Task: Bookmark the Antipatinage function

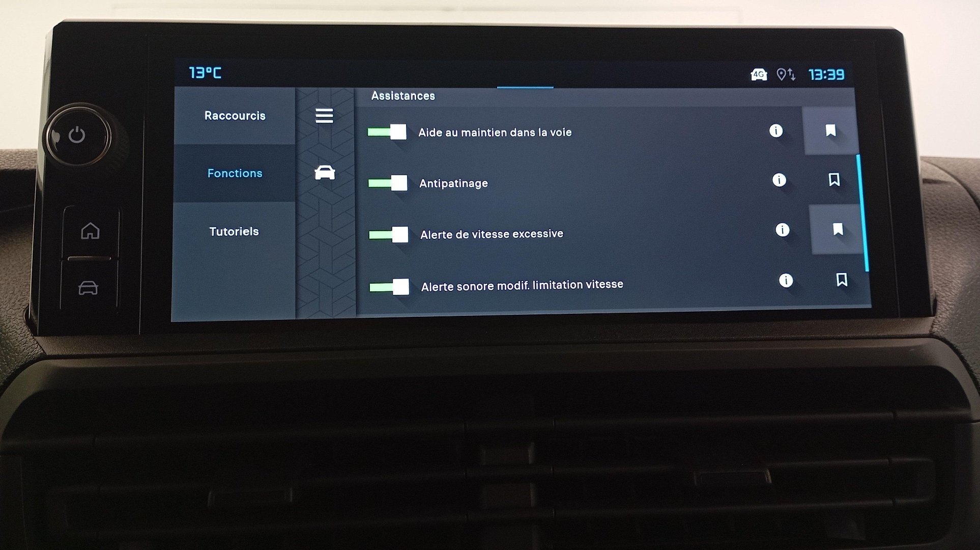Action: click(834, 180)
